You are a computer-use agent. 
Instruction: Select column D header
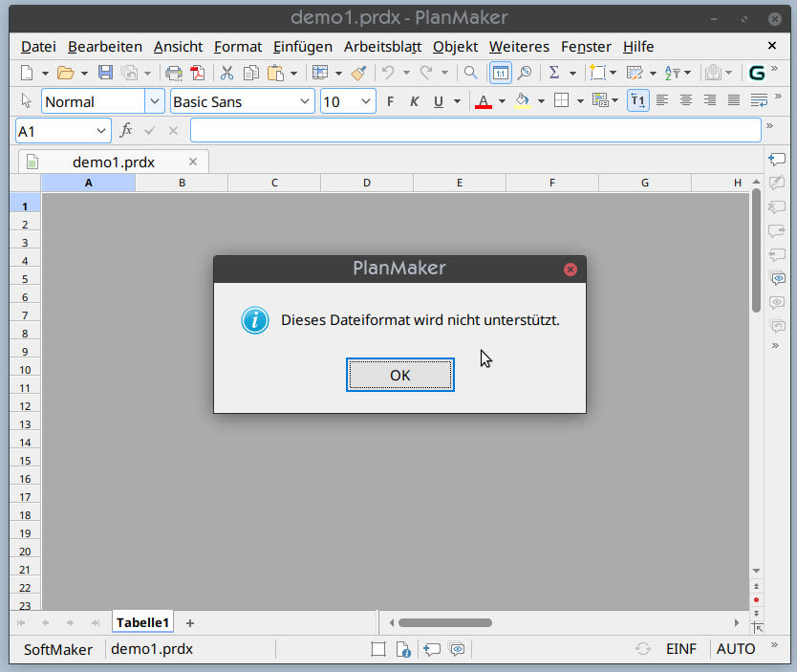point(367,183)
